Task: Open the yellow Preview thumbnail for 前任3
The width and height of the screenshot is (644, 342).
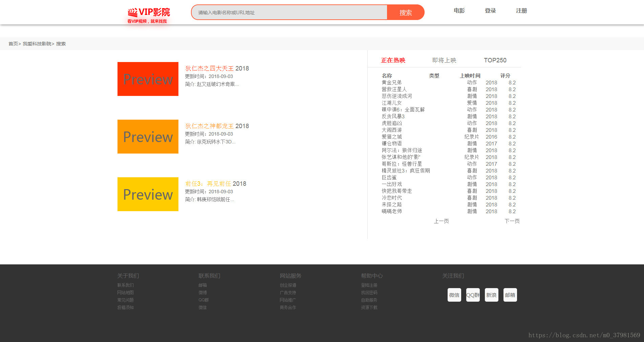Action: pos(148,194)
